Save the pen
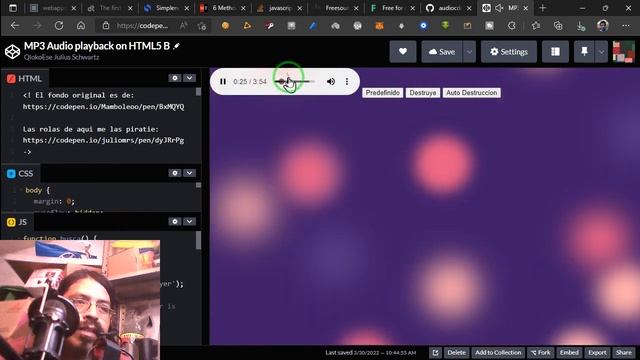 (442, 51)
